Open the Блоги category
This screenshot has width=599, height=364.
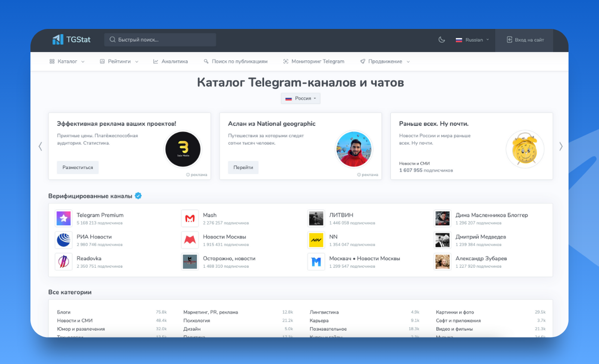[x=64, y=312]
